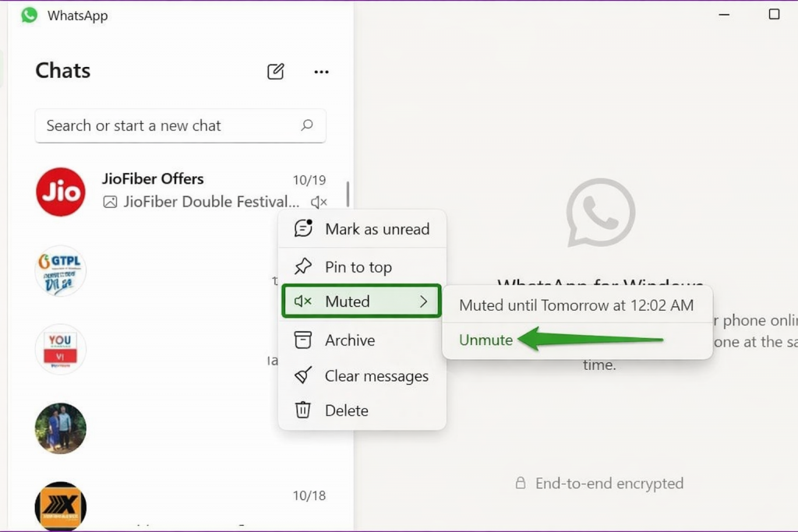Click the WhatsApp logo in title bar
Viewport: 798px width, 532px height.
tap(30, 16)
